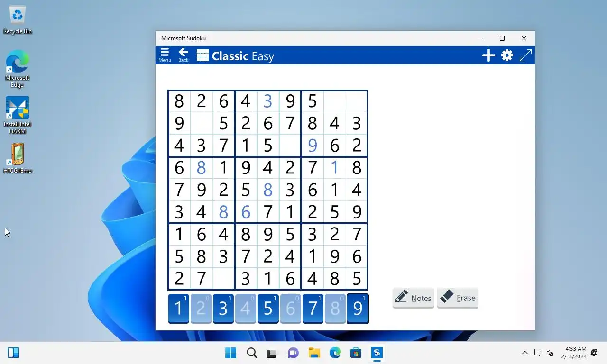Open Recycle Bin desktop icon
This screenshot has width=607, height=364.
(18, 20)
